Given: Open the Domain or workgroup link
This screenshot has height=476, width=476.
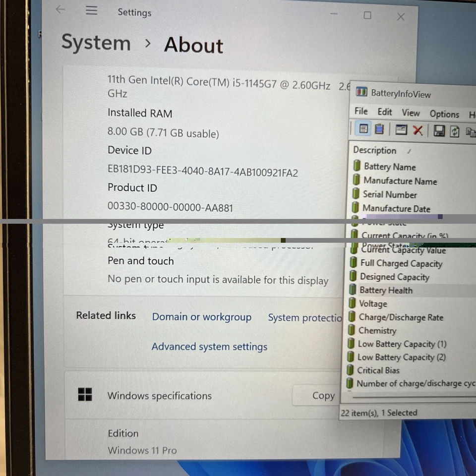Looking at the screenshot, I should 202,317.
